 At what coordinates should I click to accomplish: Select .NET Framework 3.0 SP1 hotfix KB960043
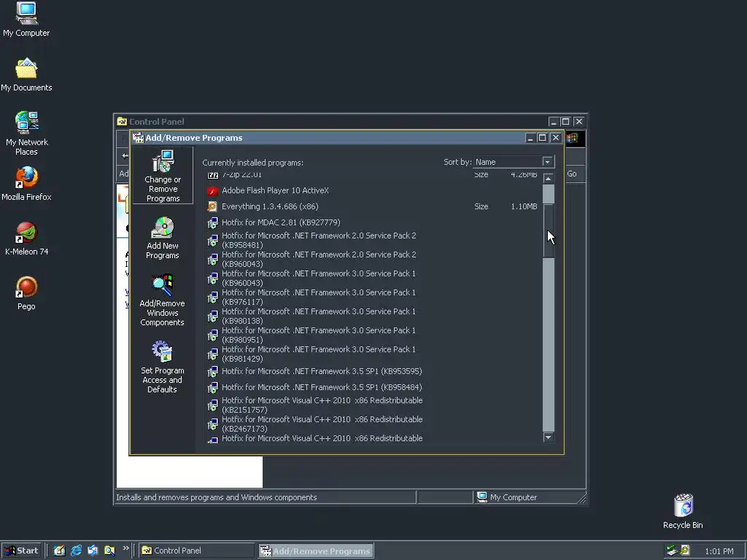319,278
